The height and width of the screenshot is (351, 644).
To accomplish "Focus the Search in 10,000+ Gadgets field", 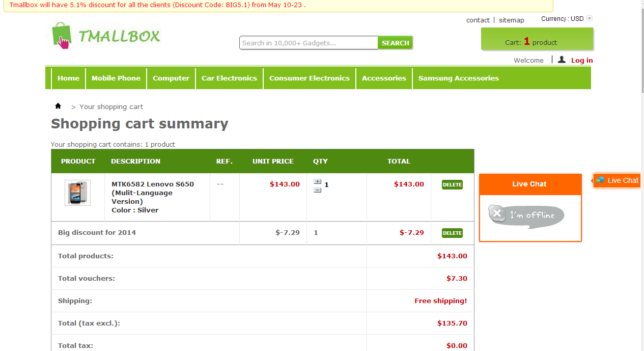I will (x=309, y=43).
